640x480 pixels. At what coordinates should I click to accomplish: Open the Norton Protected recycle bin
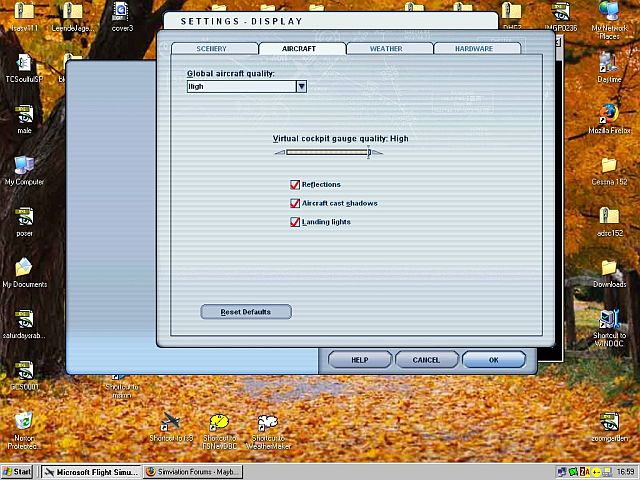[x=24, y=422]
